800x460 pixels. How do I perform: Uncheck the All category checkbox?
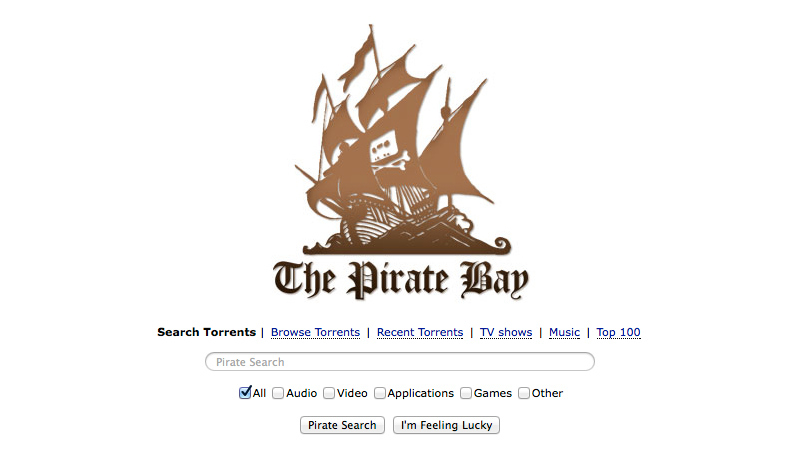245,393
